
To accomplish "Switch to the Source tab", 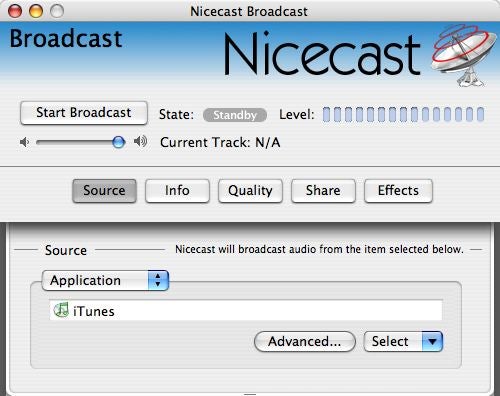I will 104,191.
